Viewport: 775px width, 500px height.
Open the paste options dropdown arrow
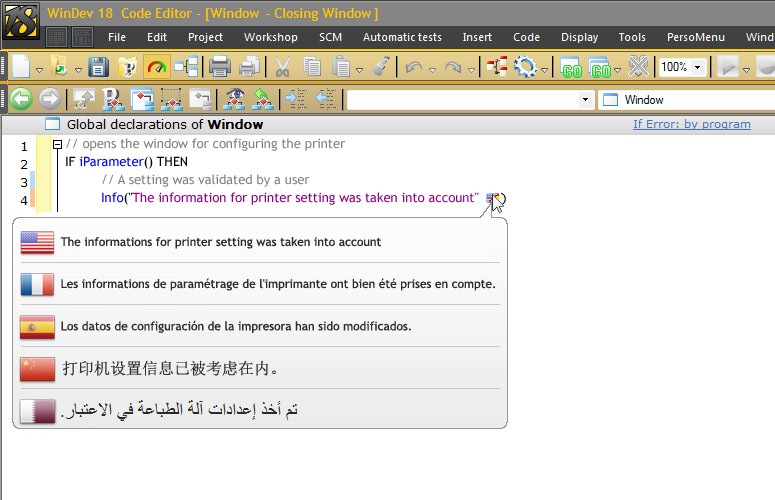(359, 70)
